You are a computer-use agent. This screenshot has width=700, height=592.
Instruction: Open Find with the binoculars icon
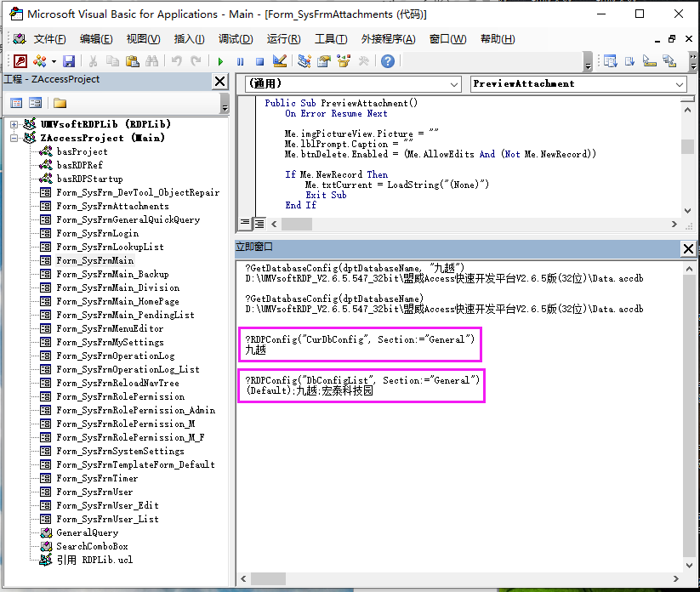click(x=151, y=61)
